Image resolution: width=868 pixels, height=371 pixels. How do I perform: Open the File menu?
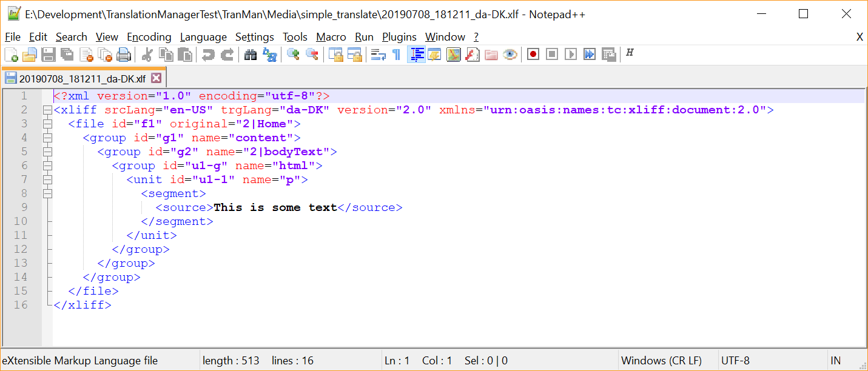click(13, 37)
